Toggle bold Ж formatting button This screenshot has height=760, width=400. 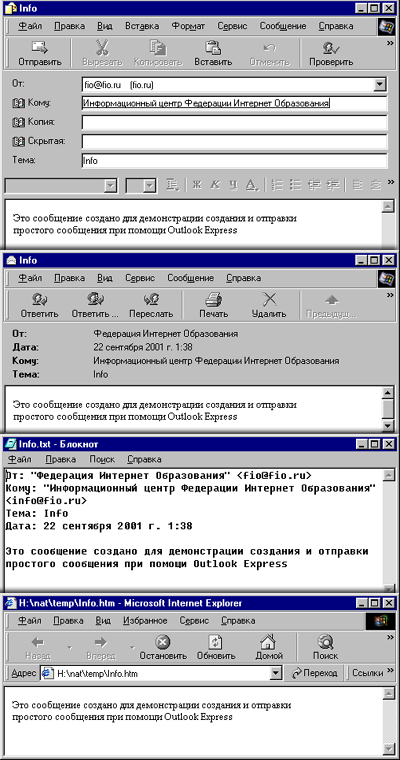tap(196, 185)
